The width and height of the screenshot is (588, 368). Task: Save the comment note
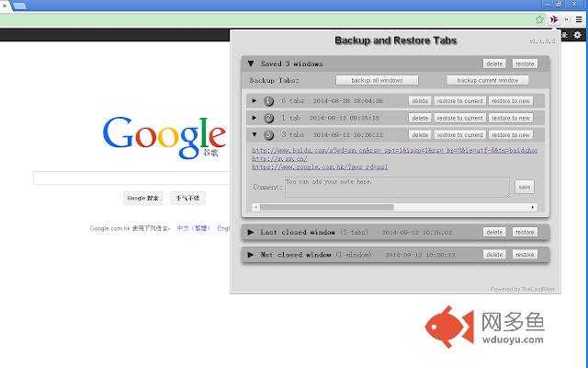pyautogui.click(x=525, y=187)
